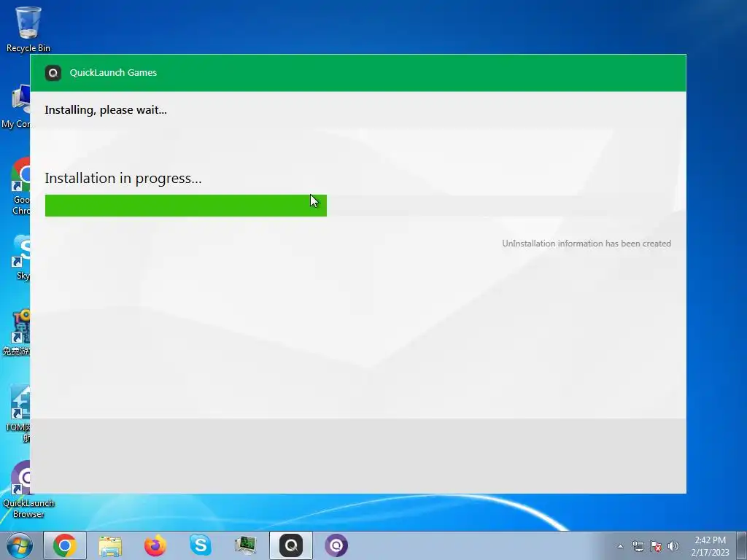The width and height of the screenshot is (747, 560).
Task: Open the network status tray icon
Action: [x=638, y=547]
